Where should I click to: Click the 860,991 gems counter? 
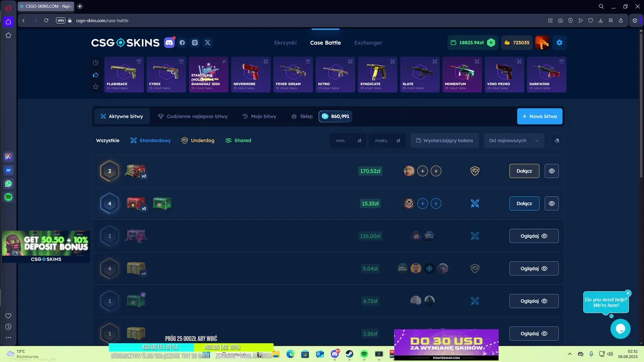[x=335, y=116]
